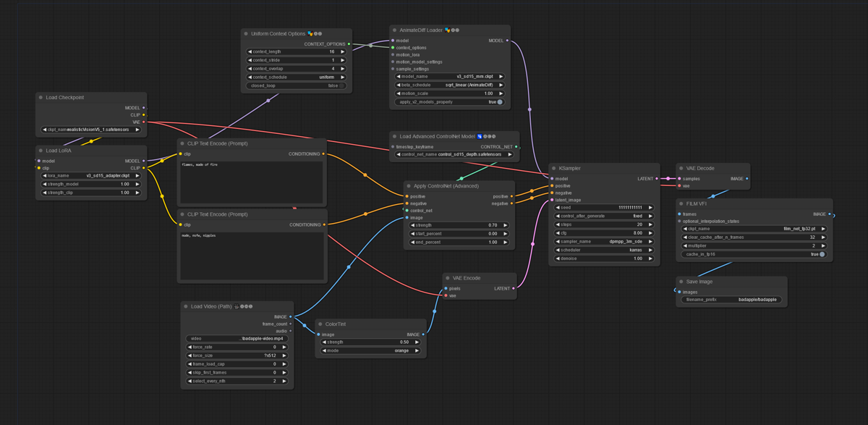Disable the apply_v2_models_properly toggle
868x425 pixels.
[x=500, y=102]
